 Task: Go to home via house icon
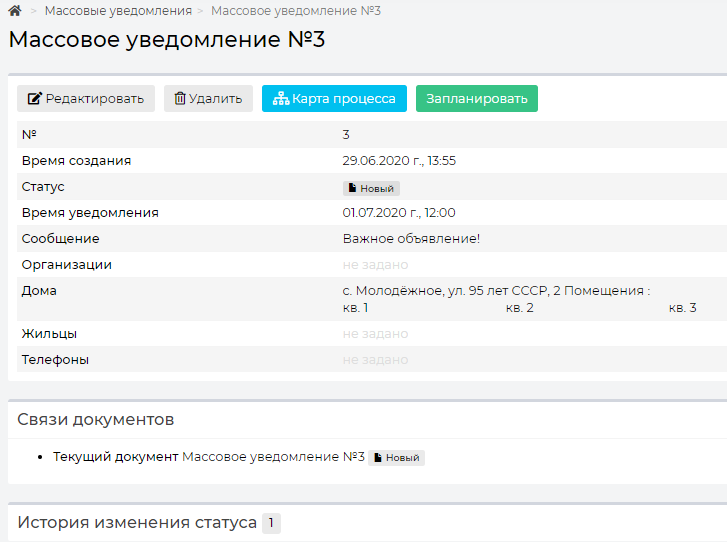(15, 11)
